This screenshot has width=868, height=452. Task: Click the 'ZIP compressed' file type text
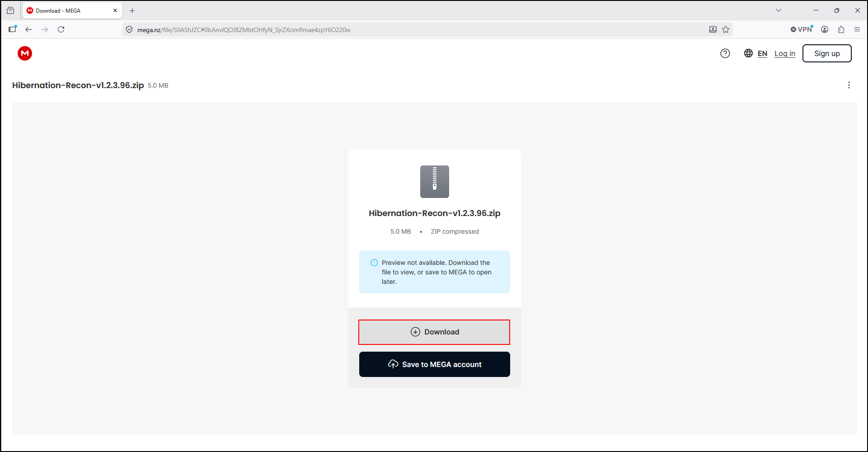click(455, 231)
